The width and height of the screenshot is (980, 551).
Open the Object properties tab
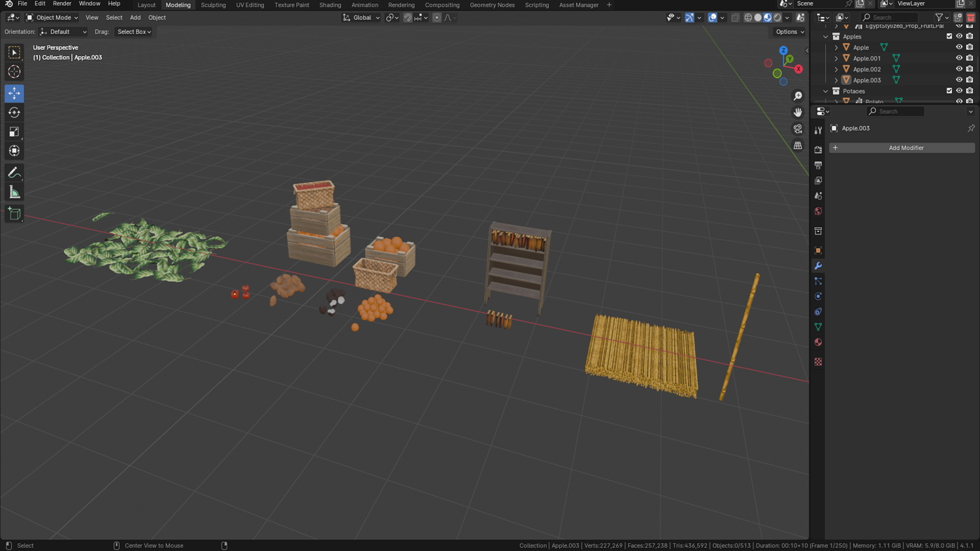818,251
